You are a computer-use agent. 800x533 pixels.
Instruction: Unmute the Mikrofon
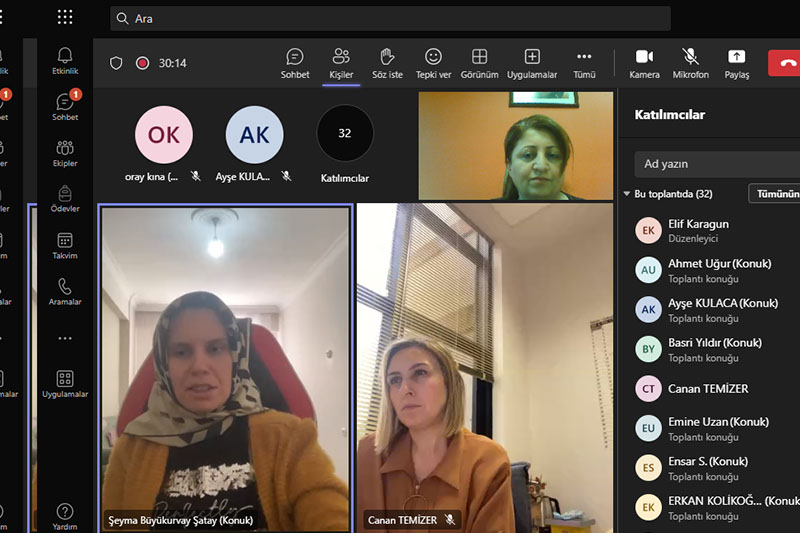[x=690, y=63]
